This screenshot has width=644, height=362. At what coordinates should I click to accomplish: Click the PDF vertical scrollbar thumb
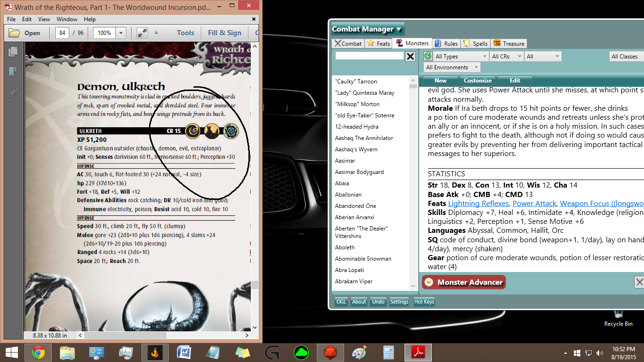(255, 285)
